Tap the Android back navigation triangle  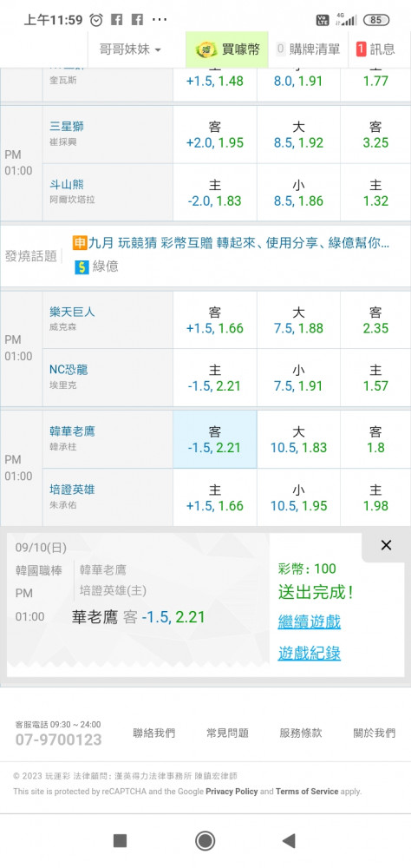tap(288, 841)
